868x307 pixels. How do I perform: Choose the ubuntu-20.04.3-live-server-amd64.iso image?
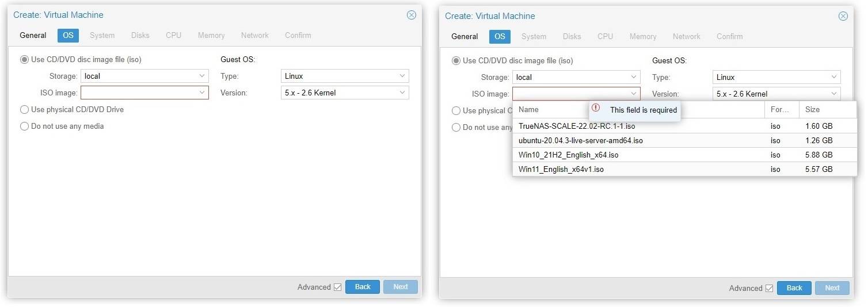tap(580, 140)
